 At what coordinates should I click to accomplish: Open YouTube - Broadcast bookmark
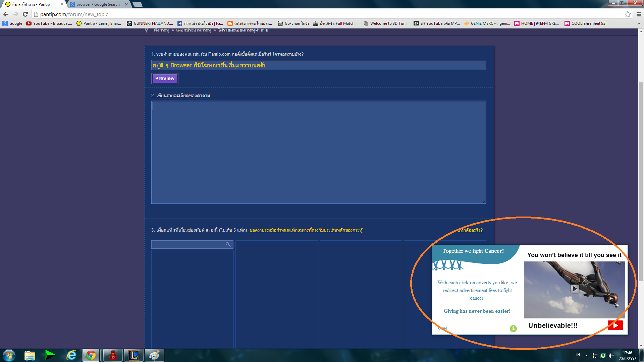[49, 23]
